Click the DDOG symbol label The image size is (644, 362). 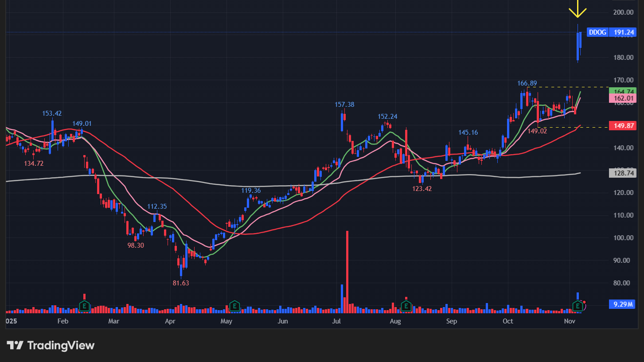598,32
